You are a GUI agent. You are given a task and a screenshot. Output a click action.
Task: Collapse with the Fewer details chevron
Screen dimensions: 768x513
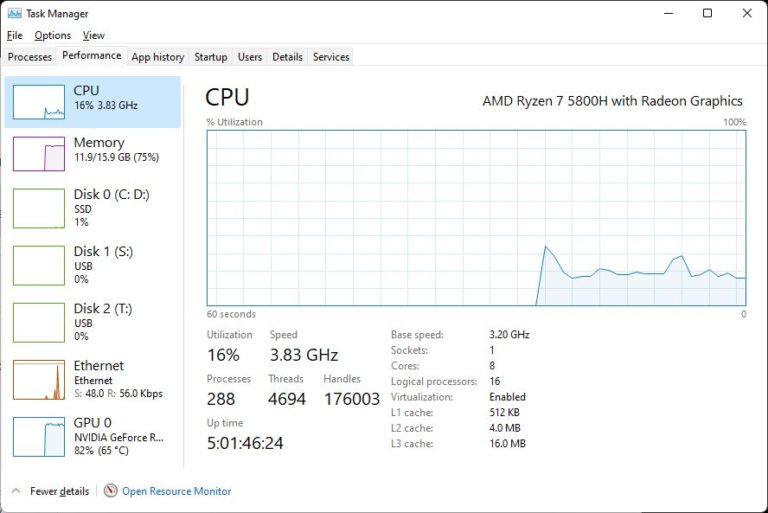[x=16, y=491]
